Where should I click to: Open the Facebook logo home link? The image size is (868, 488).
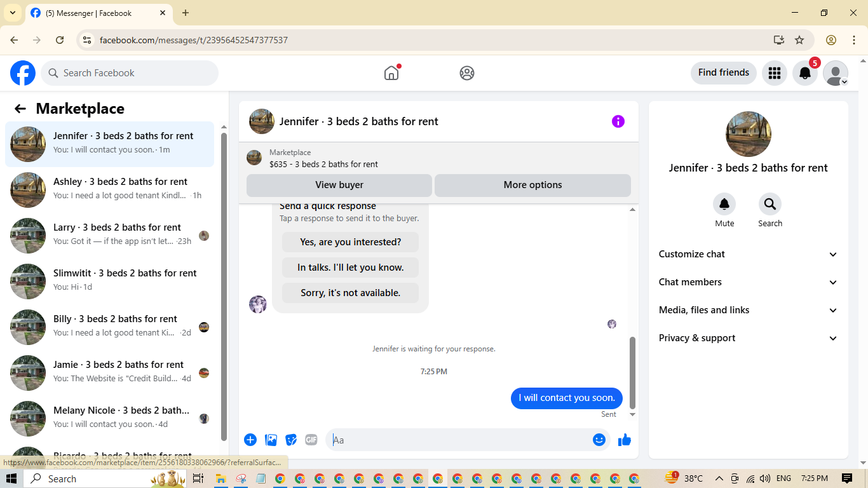(x=23, y=73)
